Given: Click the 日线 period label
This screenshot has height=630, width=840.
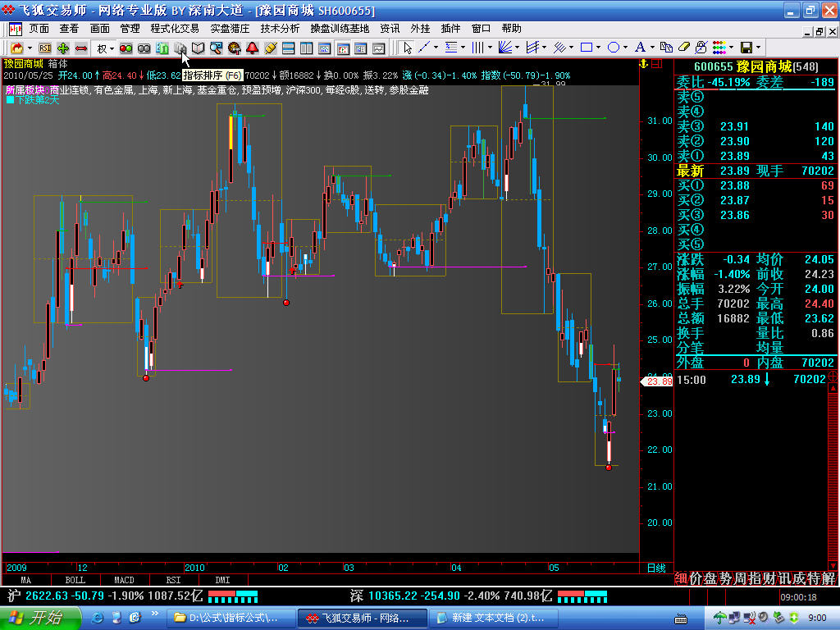Looking at the screenshot, I should point(656,568).
